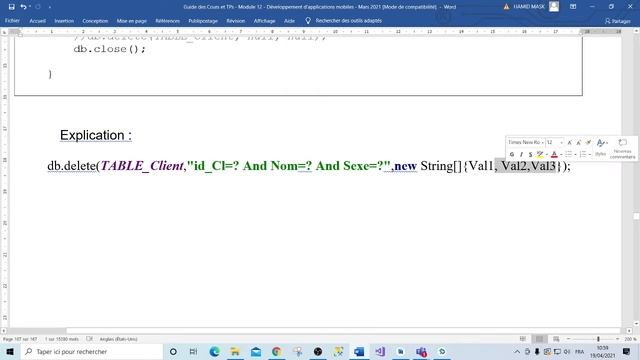Image resolution: width=640 pixels, height=360 pixels.
Task: Open the Mail app from taskbar
Action: (256, 351)
